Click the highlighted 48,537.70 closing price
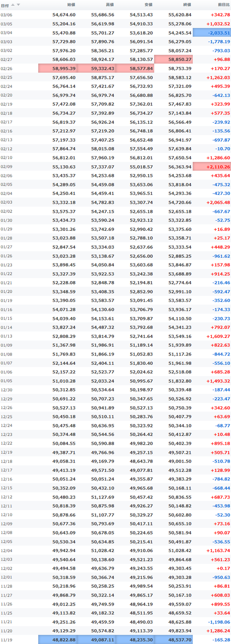 [x=173, y=639]
